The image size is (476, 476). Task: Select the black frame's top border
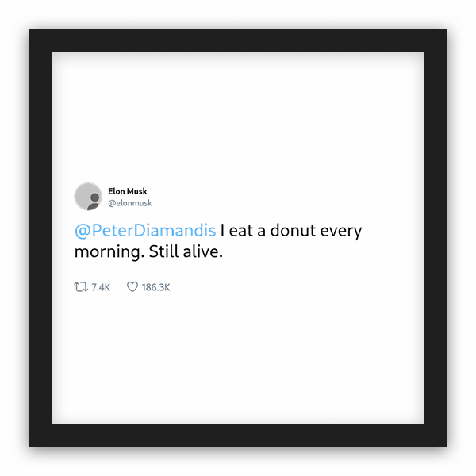point(238,40)
